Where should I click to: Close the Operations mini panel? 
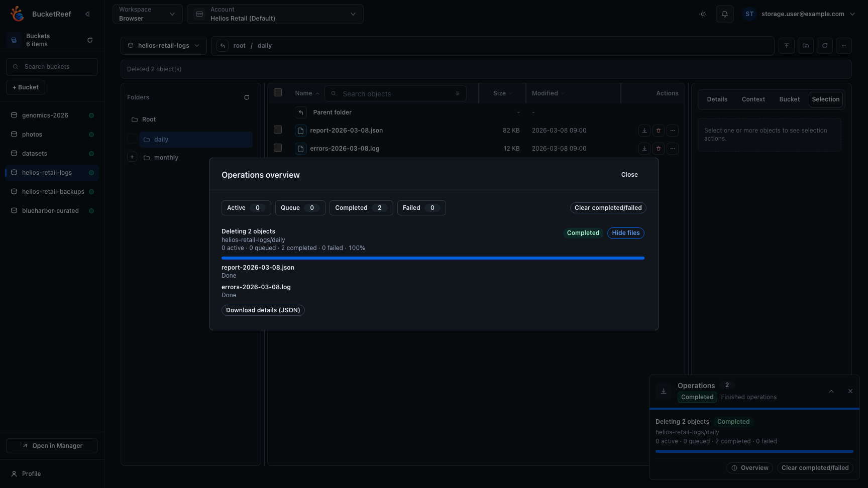click(x=850, y=391)
